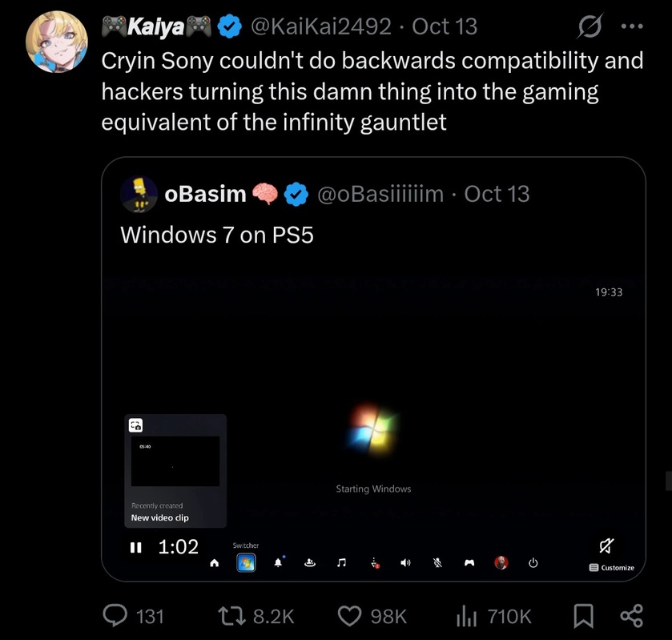
Task: Bookmark this tweet
Action: (x=583, y=616)
